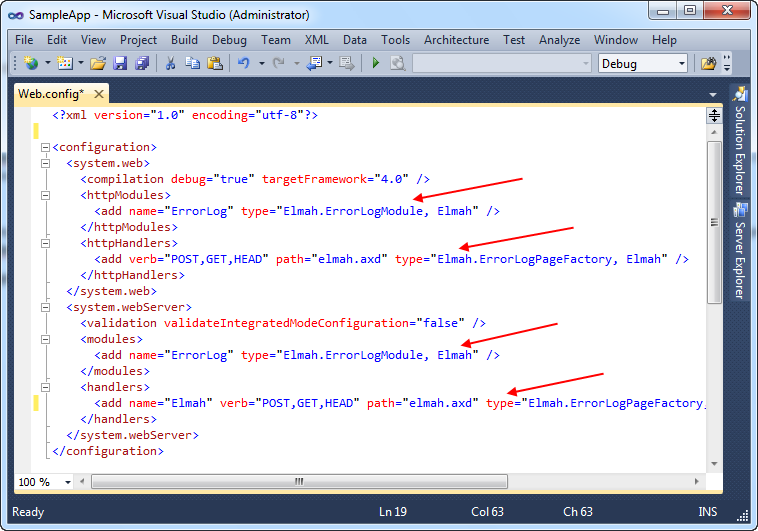Image resolution: width=758 pixels, height=531 pixels.
Task: Open the Project menu
Action: click(138, 40)
